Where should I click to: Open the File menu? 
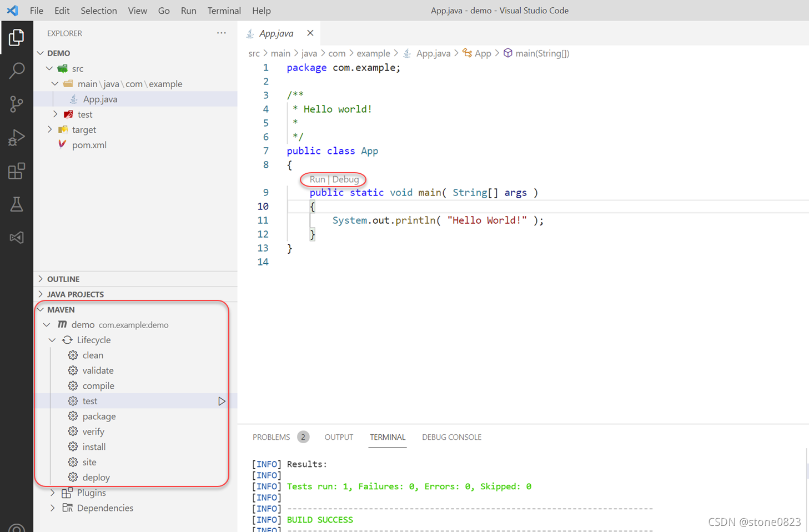(37, 11)
